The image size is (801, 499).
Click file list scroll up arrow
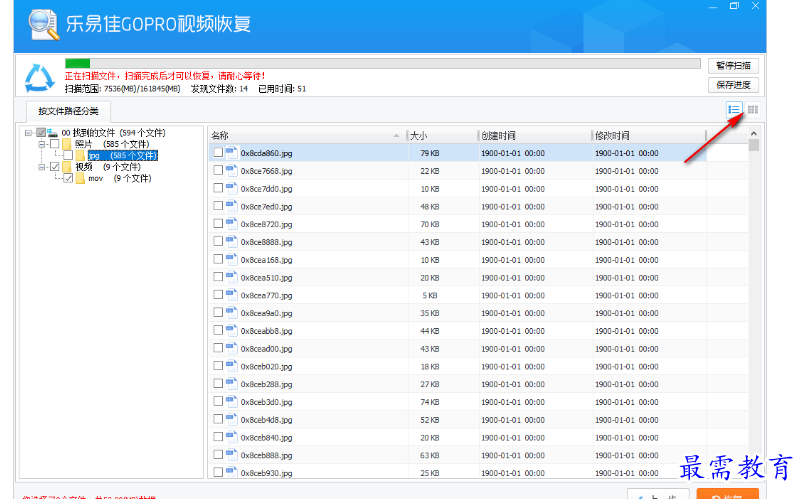click(x=753, y=133)
